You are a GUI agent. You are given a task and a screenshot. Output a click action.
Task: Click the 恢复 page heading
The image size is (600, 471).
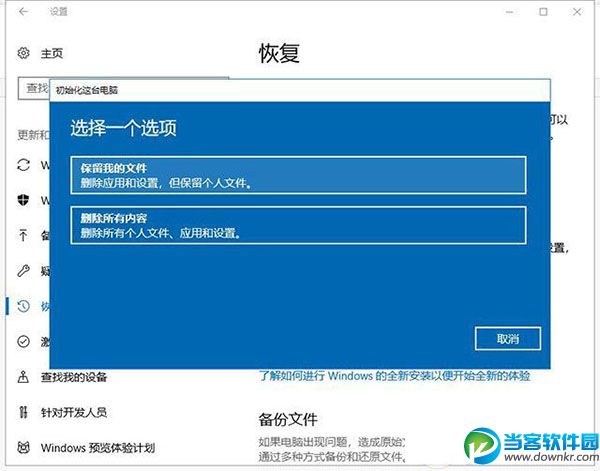click(279, 53)
